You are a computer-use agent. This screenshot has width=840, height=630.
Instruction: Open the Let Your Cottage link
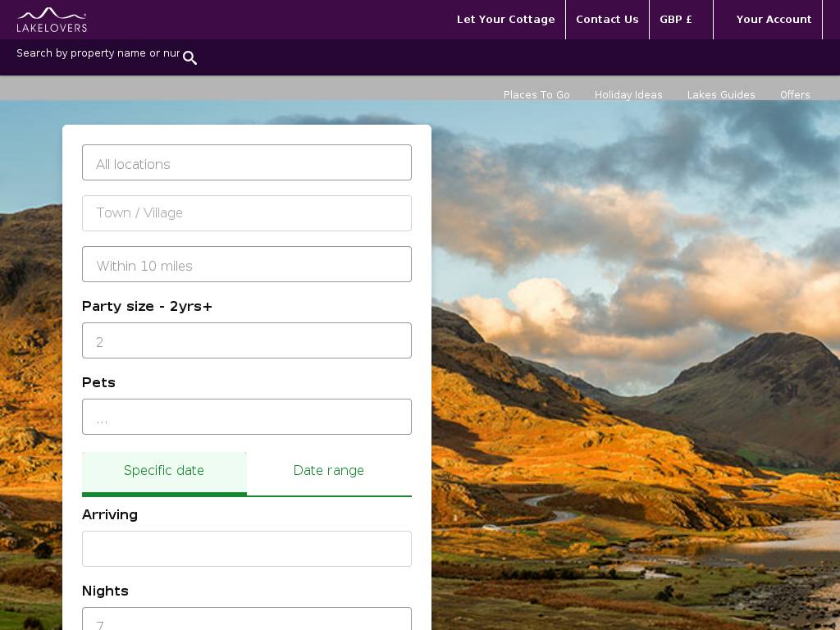505,20
